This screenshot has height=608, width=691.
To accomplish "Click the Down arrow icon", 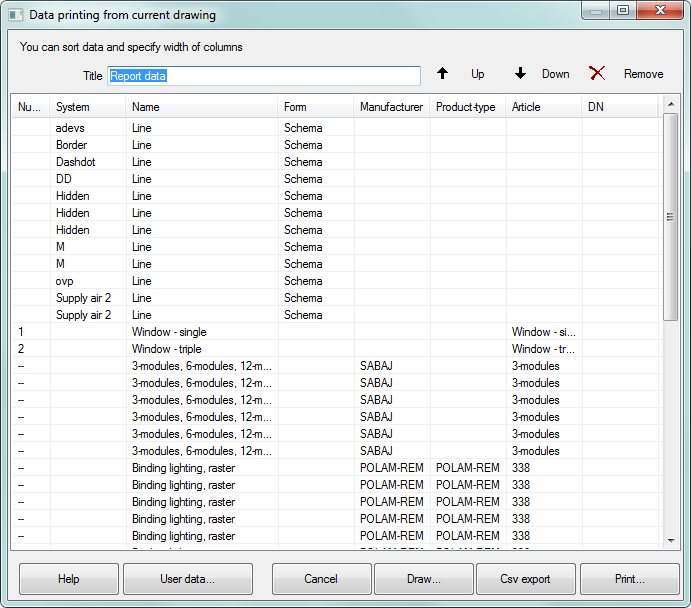I will click(x=520, y=74).
